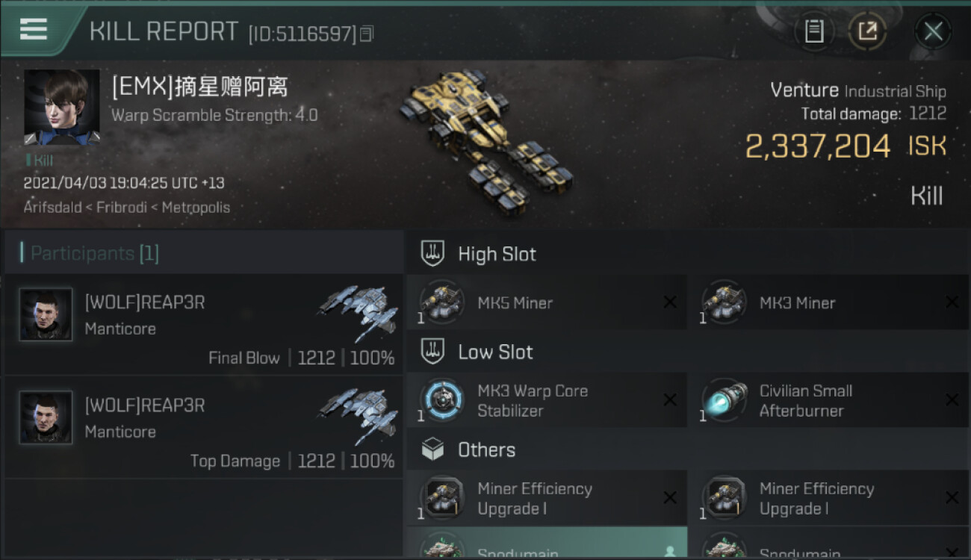
Task: Open the hamburger menu in top-left corner
Action: [34, 29]
